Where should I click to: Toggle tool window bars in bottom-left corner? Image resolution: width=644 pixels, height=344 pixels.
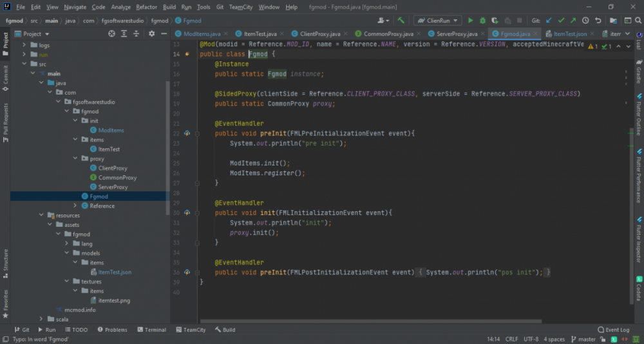[x=6, y=339]
